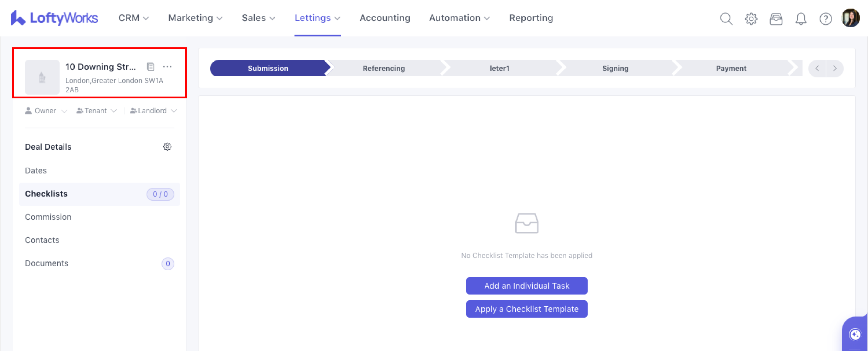This screenshot has width=868, height=351.
Task: Click the document icon beside property title
Action: (150, 67)
